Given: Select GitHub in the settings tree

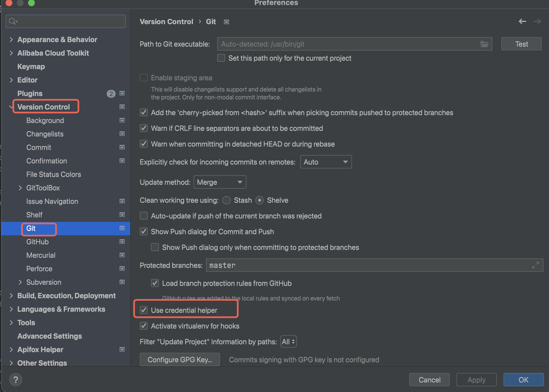Looking at the screenshot, I should pos(37,242).
